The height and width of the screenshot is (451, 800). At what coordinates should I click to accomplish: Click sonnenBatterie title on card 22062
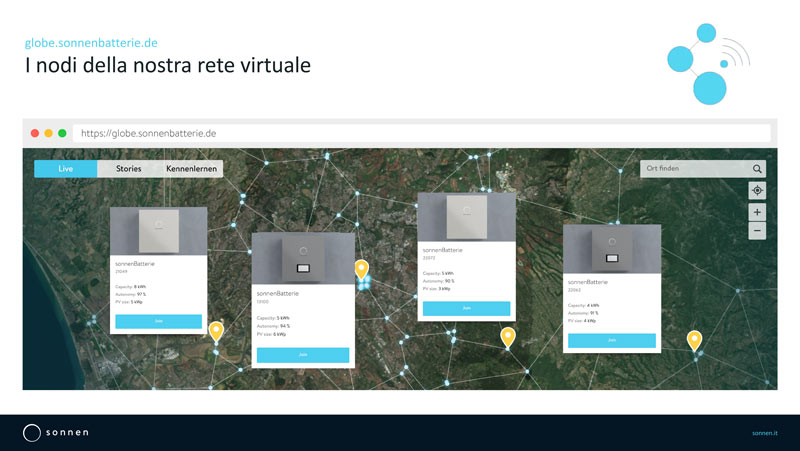point(588,282)
